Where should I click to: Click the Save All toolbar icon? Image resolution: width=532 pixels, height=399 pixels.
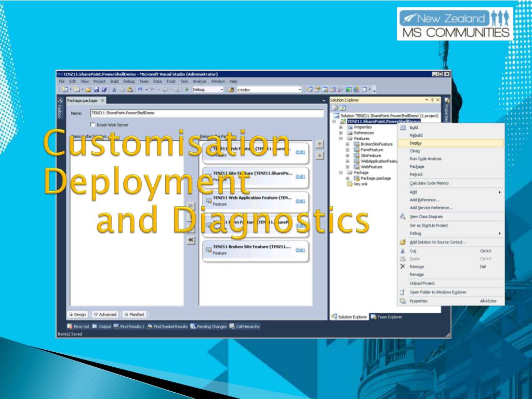coord(104,89)
